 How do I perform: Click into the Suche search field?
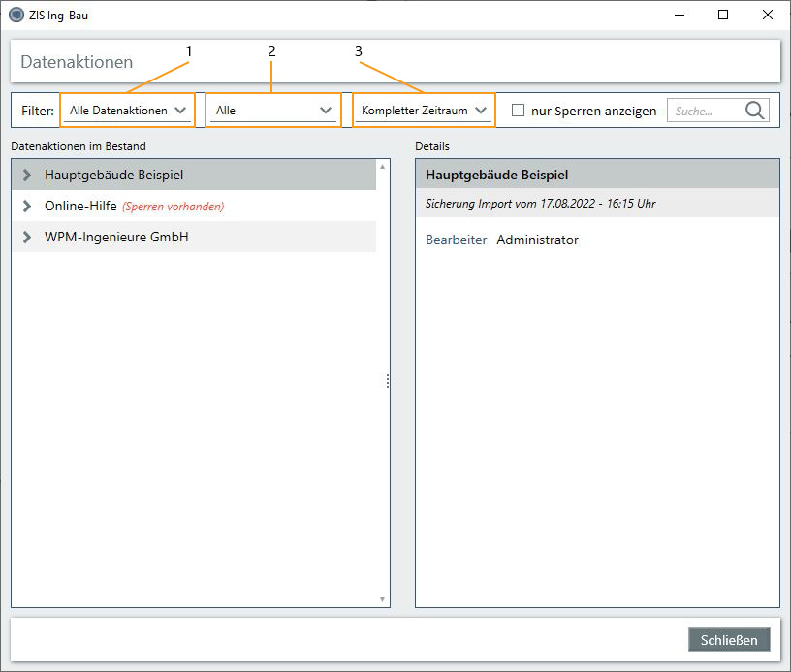click(705, 111)
